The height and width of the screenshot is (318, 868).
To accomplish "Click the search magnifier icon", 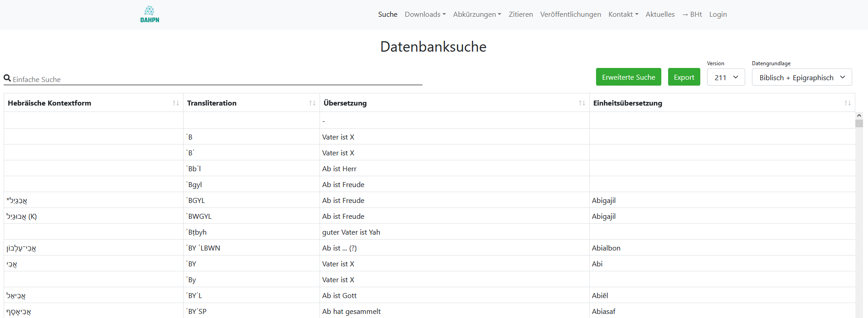I will (7, 78).
